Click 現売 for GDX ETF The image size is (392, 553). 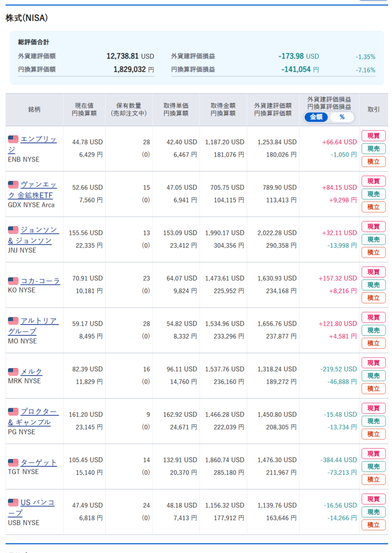373,194
